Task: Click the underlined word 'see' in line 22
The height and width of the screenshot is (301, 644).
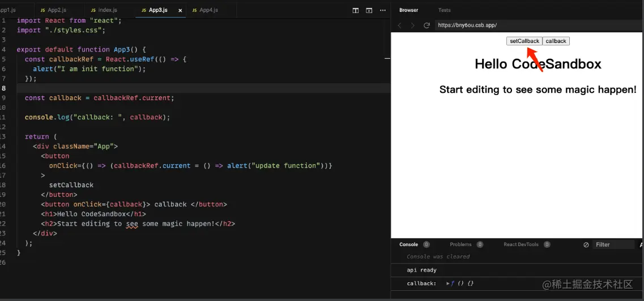Action: pyautogui.click(x=132, y=224)
